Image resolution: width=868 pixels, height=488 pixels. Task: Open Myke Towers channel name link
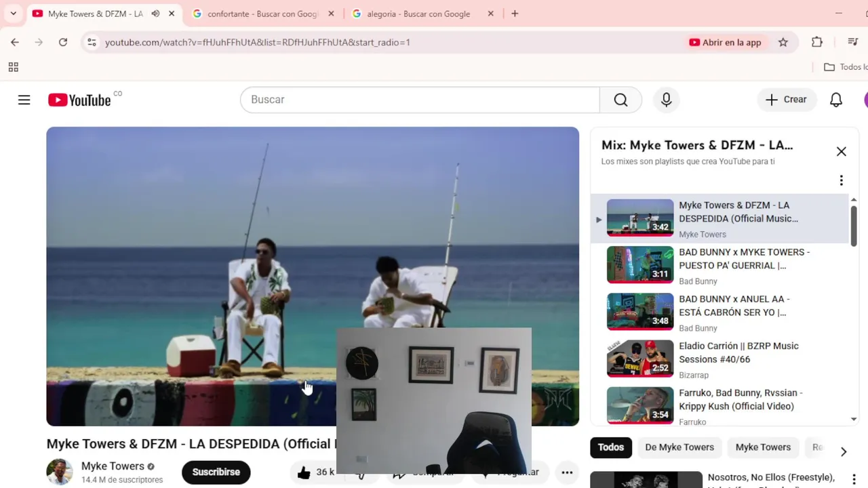click(x=113, y=466)
